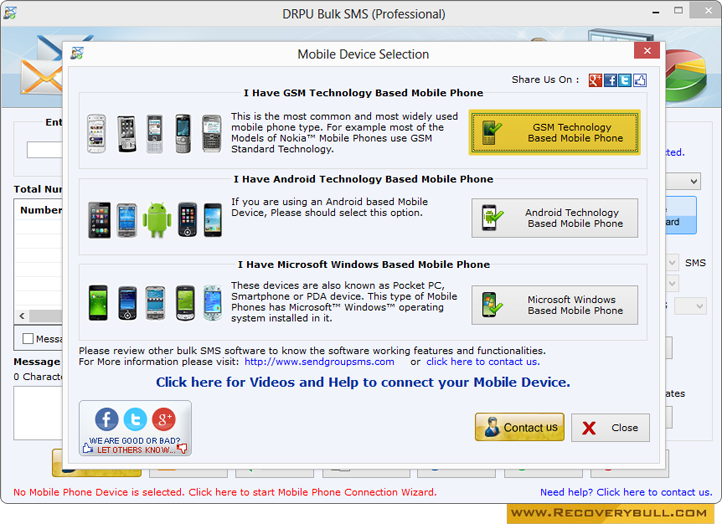Click the round Twitter icon in review box
This screenshot has height=524, width=722.
(135, 419)
